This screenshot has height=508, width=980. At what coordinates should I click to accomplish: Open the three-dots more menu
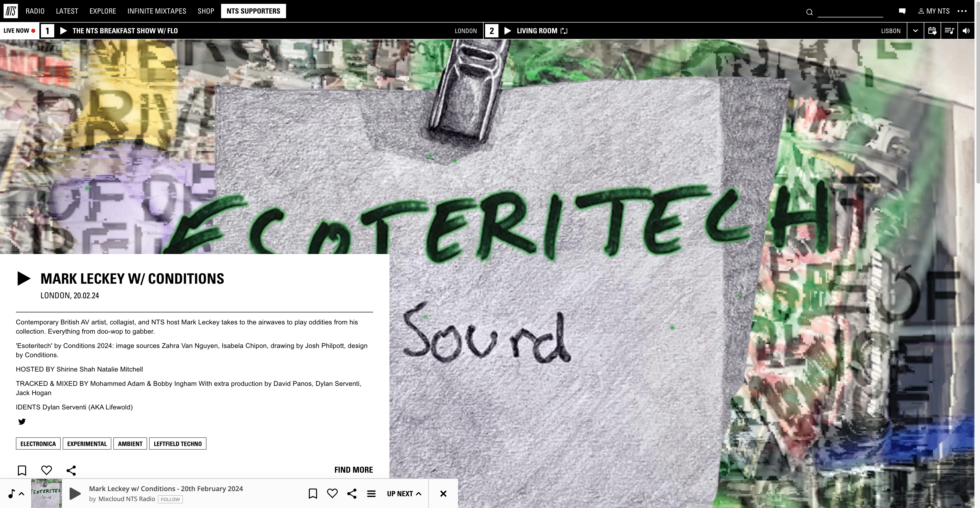962,11
